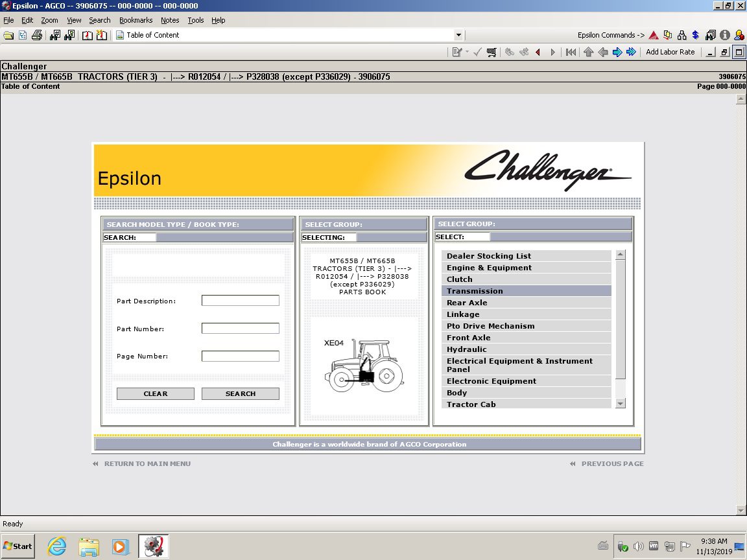Select the Body group
This screenshot has width=747, height=560.
tap(526, 392)
